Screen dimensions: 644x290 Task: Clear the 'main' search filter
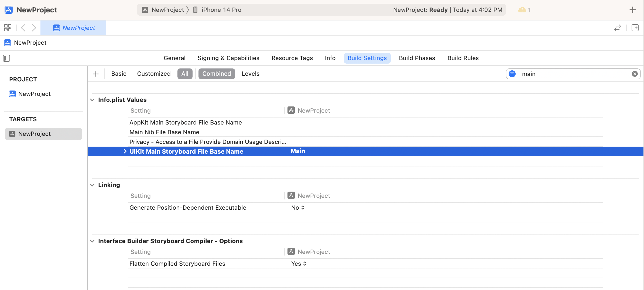click(635, 74)
